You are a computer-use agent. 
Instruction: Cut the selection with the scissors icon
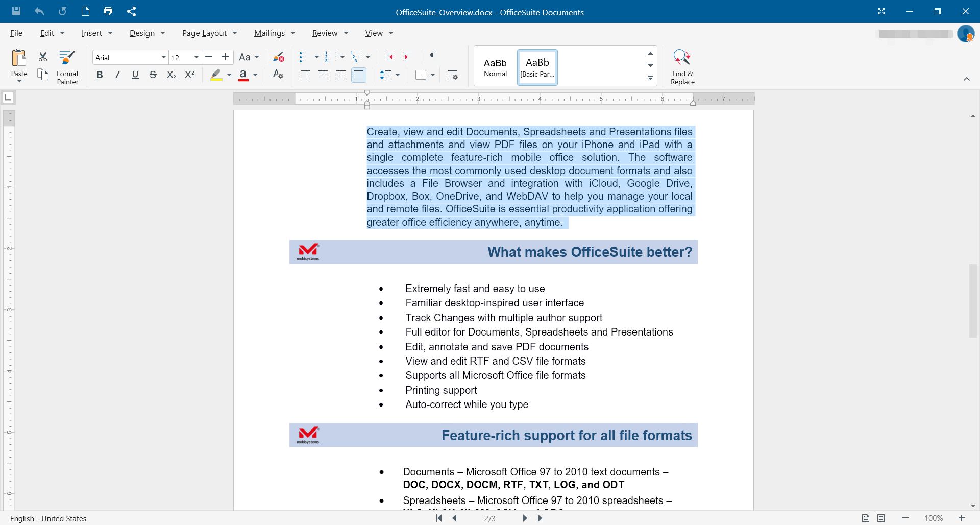click(43, 57)
